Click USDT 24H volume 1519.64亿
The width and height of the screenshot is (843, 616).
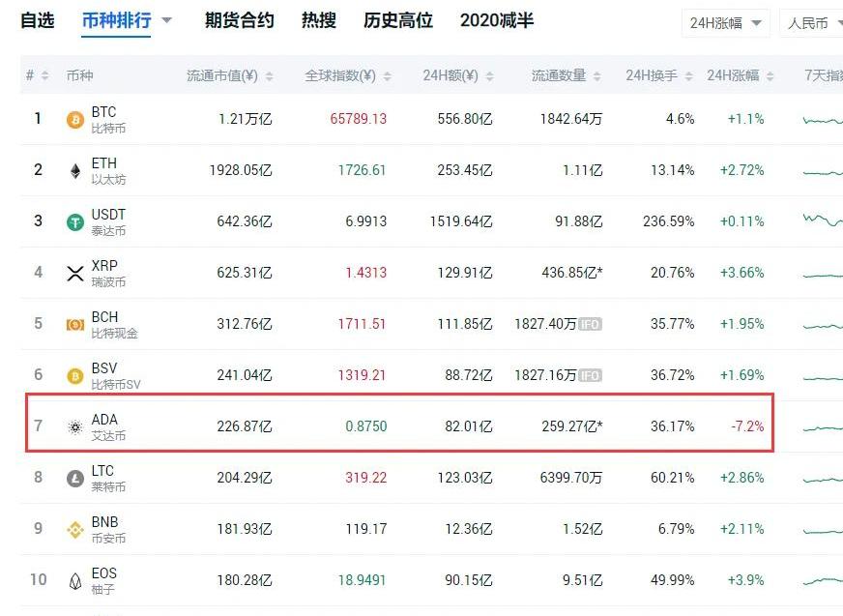click(461, 221)
